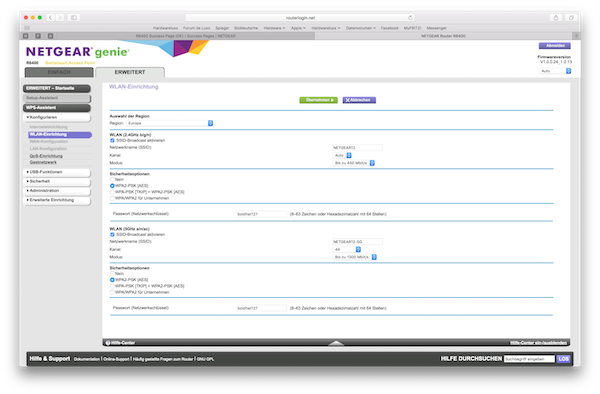Click the Abmelden logout button
Image resolution: width=600 pixels, height=394 pixels.
pos(555,46)
